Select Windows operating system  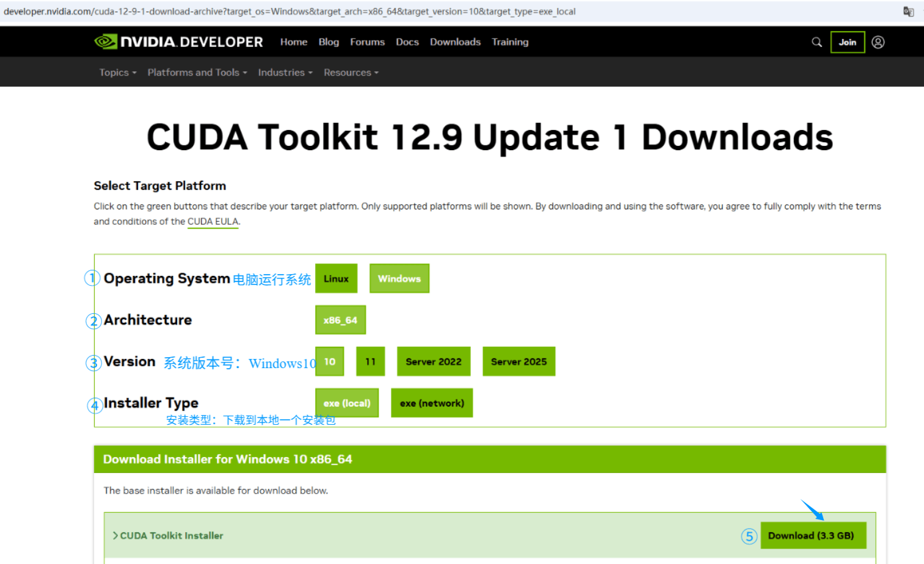click(399, 278)
